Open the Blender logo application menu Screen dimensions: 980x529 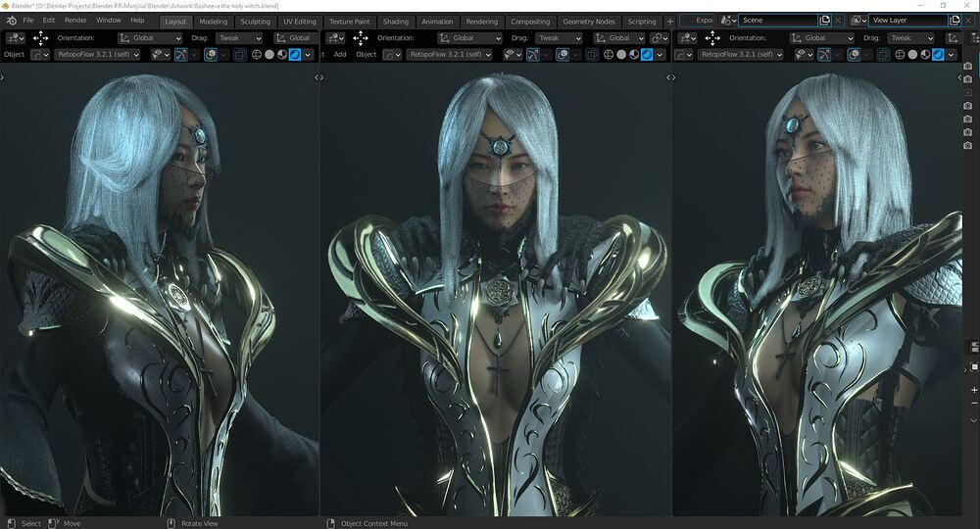point(11,21)
